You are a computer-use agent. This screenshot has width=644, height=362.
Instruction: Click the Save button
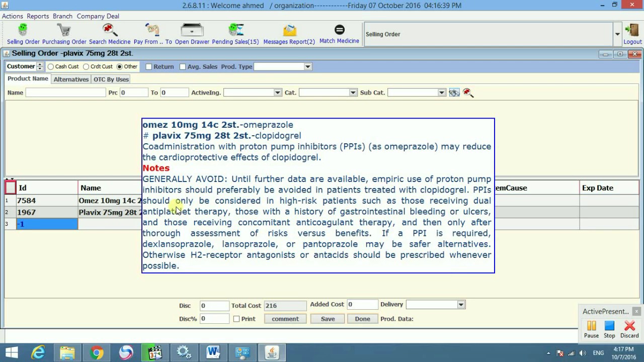[x=328, y=319]
